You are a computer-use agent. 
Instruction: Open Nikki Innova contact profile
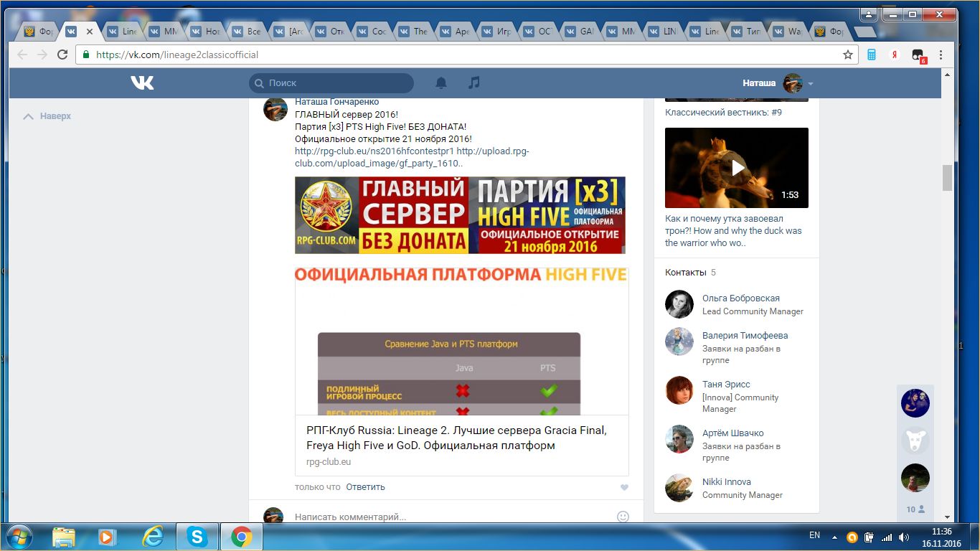tap(727, 482)
